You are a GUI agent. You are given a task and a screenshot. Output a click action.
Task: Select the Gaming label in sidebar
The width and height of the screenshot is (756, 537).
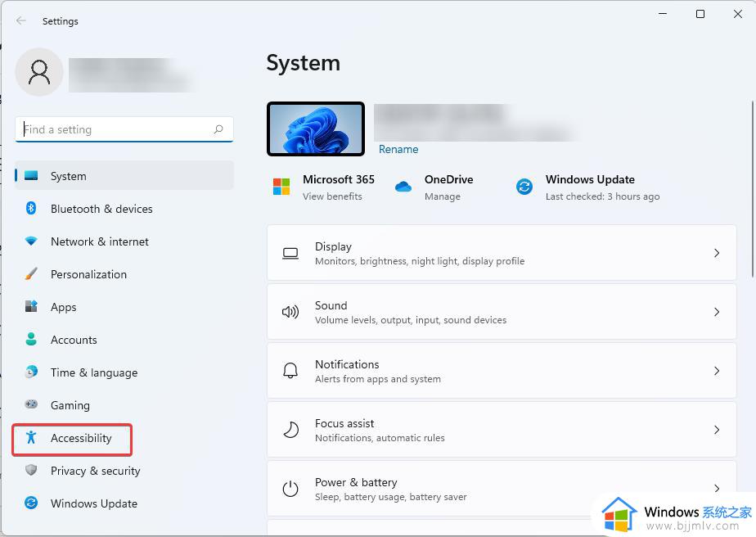point(70,405)
